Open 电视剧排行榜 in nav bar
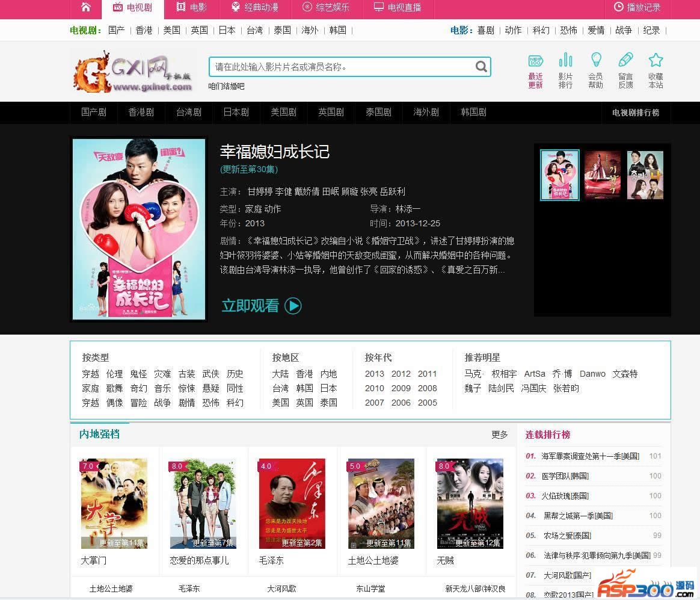 coord(636,113)
